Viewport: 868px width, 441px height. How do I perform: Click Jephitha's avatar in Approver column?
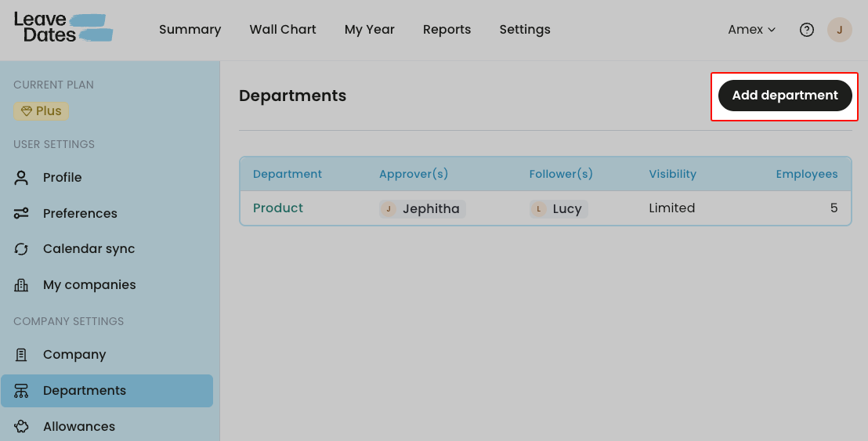point(388,208)
